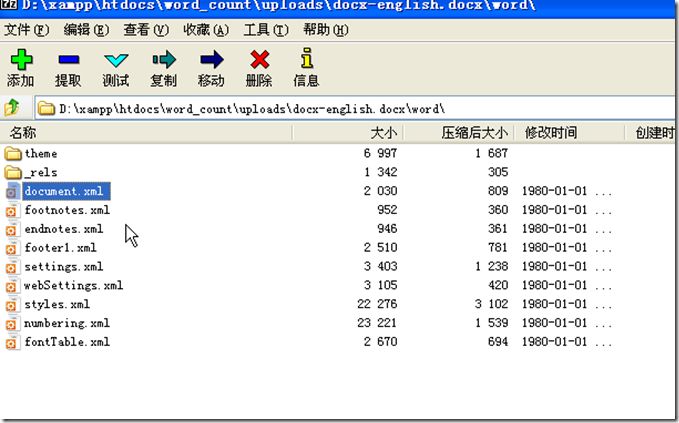The image size is (679, 423).
Task: Click the fontTable.xml file icon
Action: pyautogui.click(x=12, y=342)
